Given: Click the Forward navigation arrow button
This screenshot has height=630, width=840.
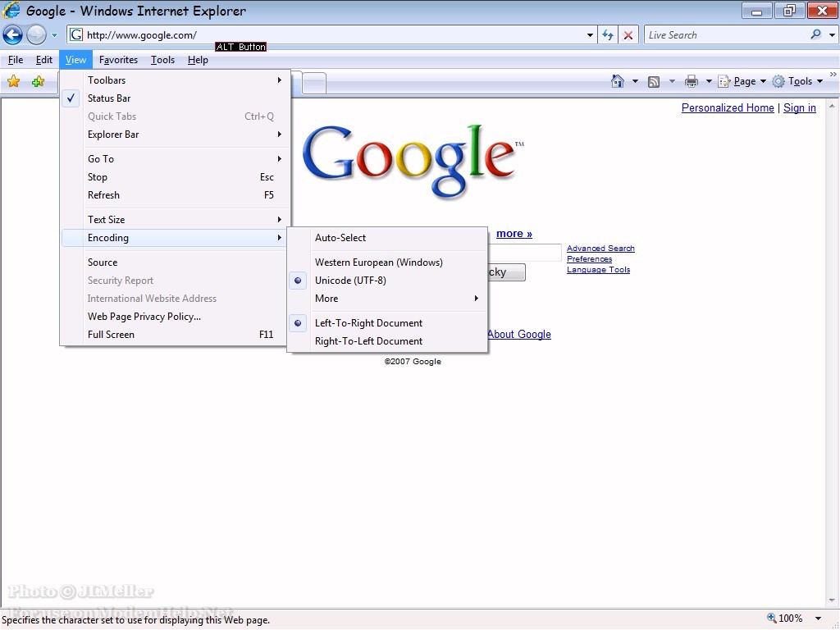Looking at the screenshot, I should pyautogui.click(x=36, y=35).
